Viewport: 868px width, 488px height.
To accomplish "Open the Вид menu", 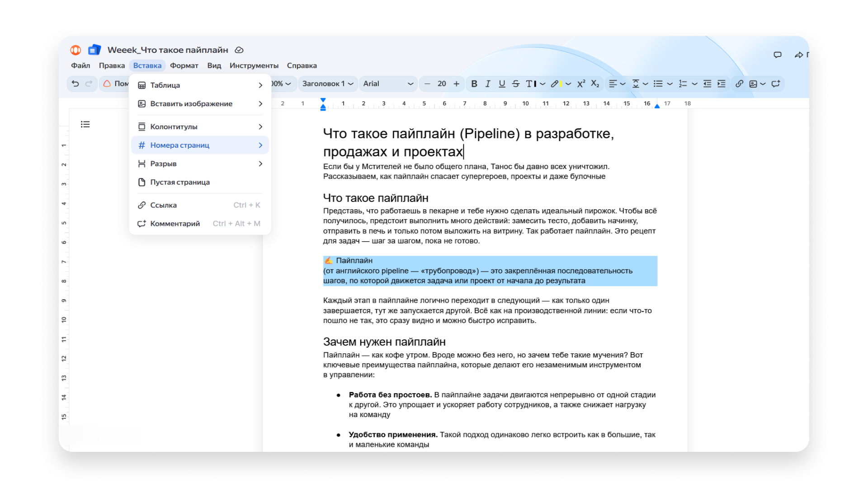I will click(x=214, y=66).
